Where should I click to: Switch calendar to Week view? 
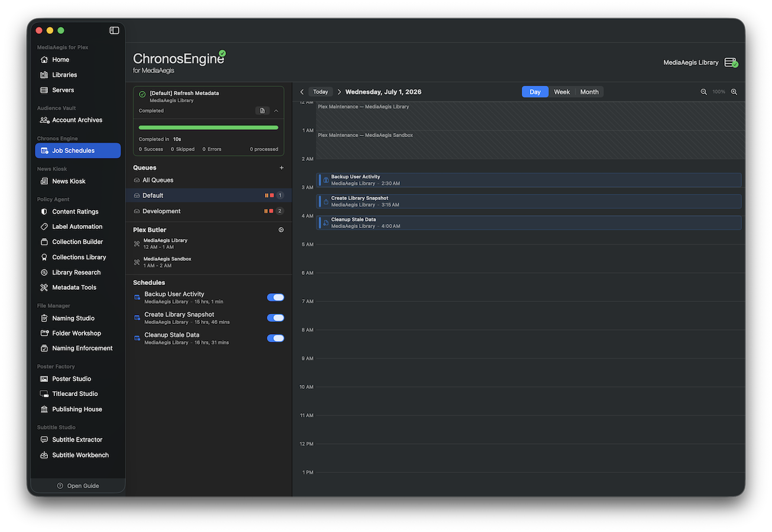click(x=562, y=92)
